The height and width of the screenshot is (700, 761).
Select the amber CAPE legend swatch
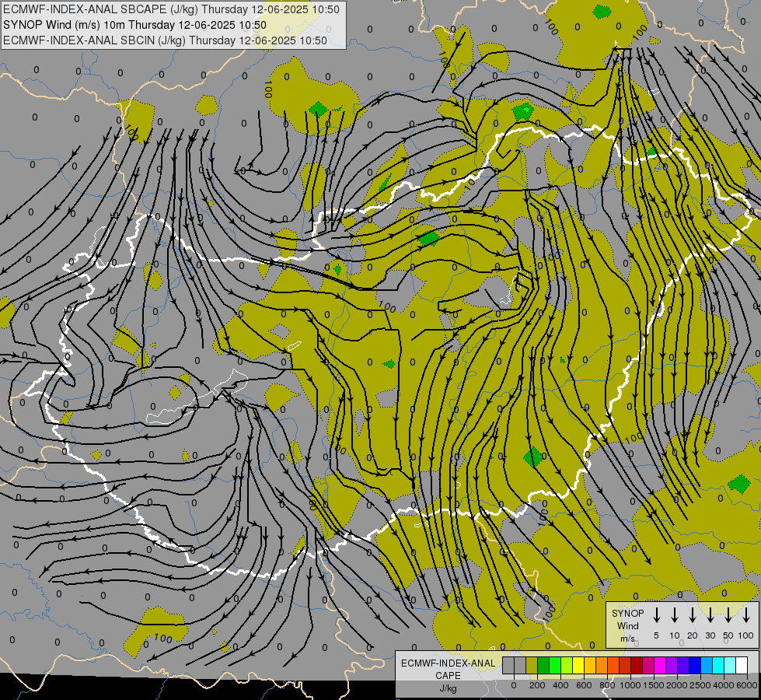[x=590, y=665]
